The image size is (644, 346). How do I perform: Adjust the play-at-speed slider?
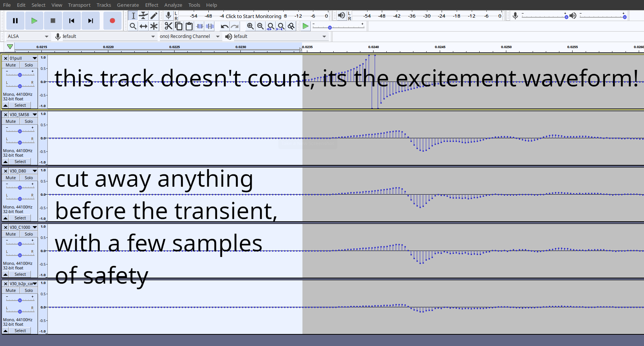tap(339, 26)
